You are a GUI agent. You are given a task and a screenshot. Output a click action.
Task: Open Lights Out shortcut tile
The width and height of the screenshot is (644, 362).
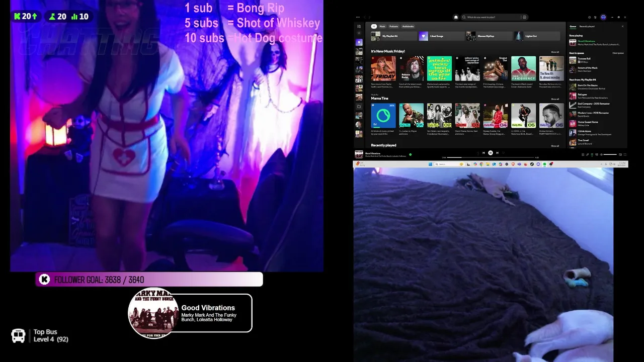coord(536,36)
